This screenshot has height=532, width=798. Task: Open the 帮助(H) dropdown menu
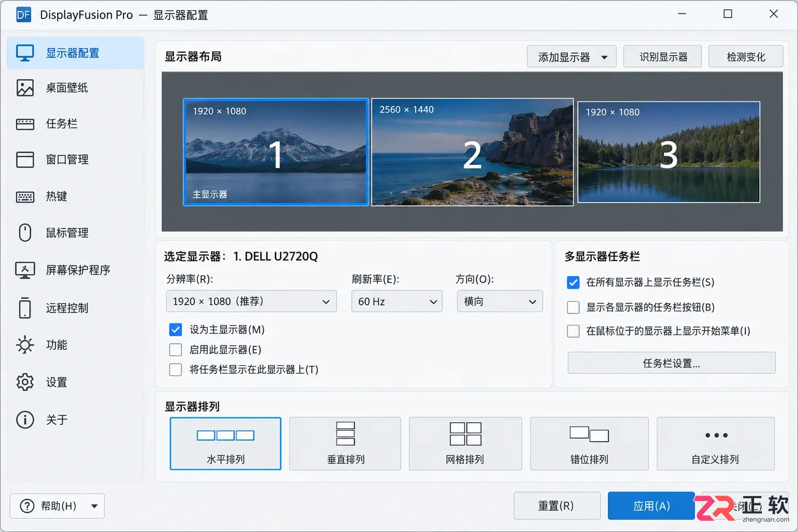coord(57,506)
